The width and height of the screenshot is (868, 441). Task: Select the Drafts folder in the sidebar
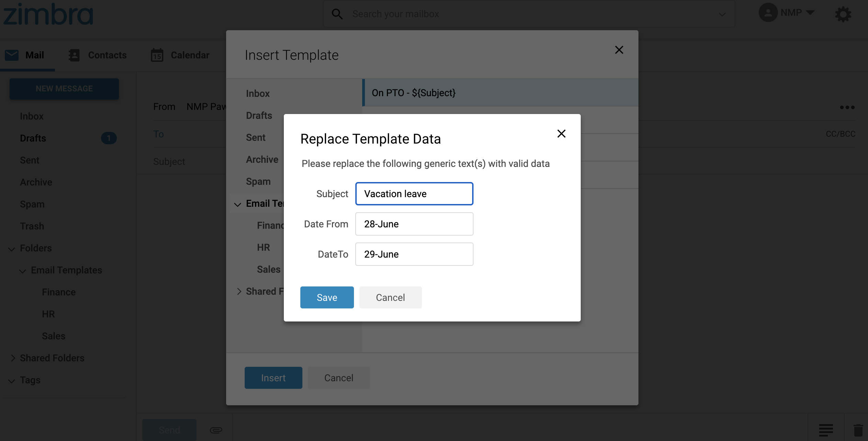(33, 138)
